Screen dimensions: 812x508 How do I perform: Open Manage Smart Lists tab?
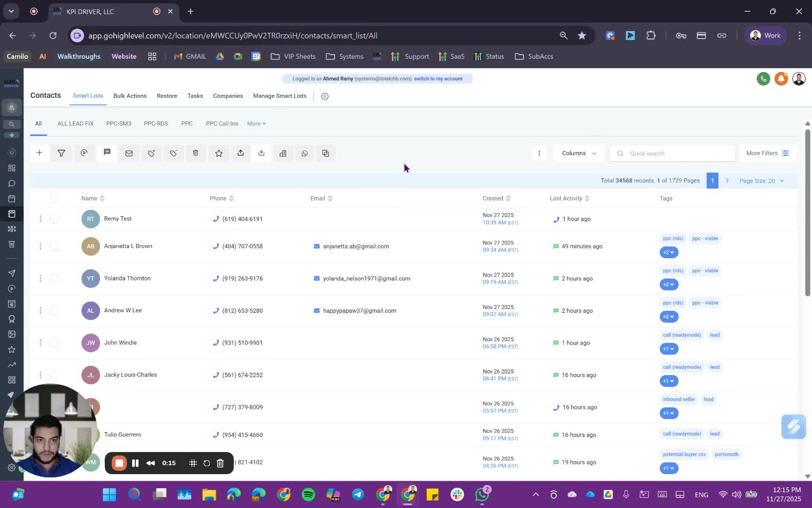pos(280,96)
